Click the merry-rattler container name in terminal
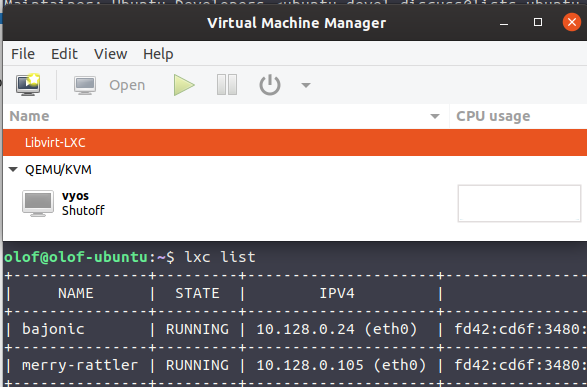Image resolution: width=587 pixels, height=387 pixels. click(x=80, y=365)
